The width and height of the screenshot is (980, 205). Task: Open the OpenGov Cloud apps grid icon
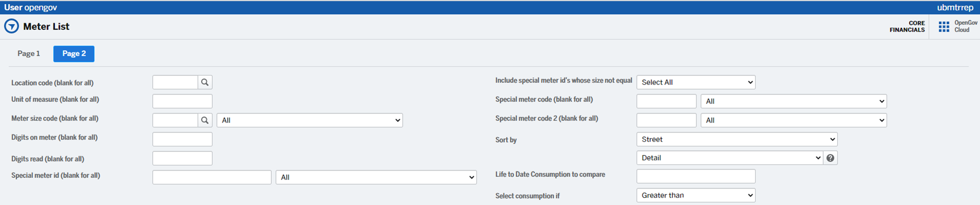pos(944,27)
